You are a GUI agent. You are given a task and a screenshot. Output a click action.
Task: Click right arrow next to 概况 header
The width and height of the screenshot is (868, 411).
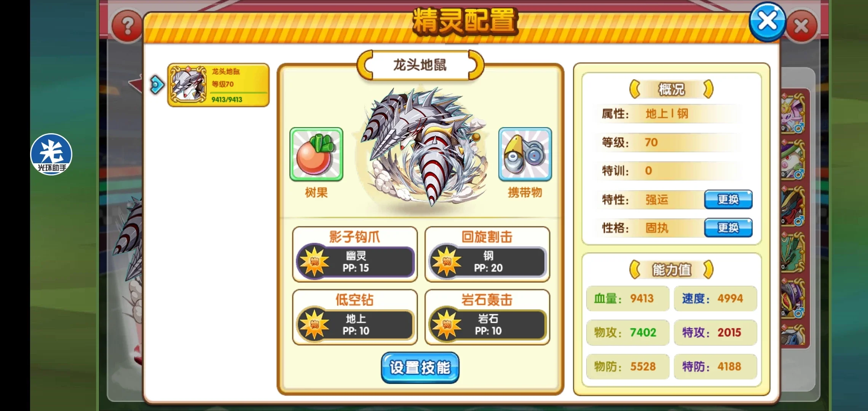pyautogui.click(x=708, y=89)
